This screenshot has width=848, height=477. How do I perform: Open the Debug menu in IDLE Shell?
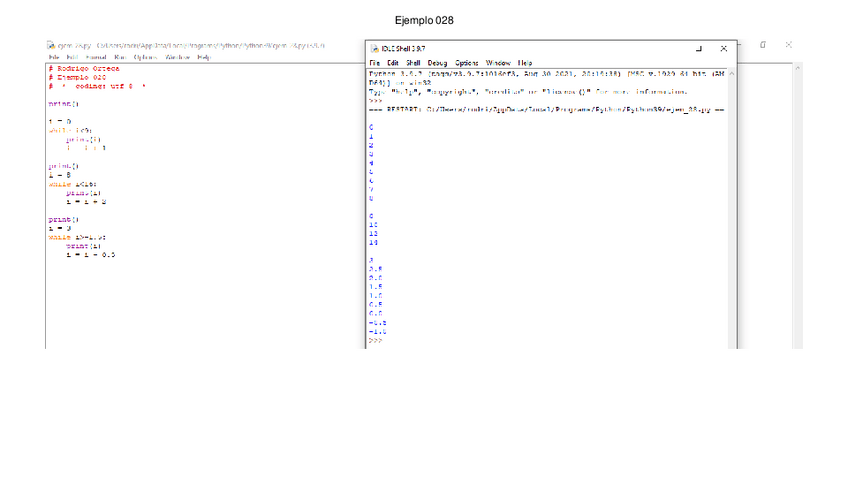pos(437,63)
